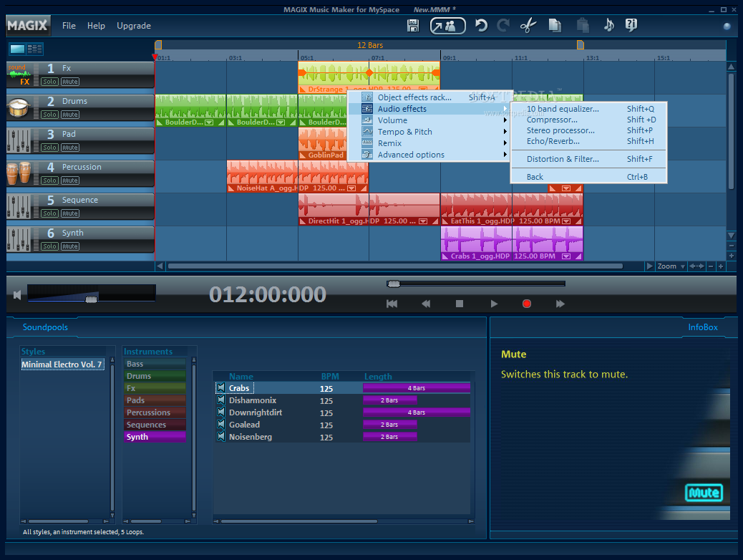Click the paste clipboard icon

coord(583,25)
